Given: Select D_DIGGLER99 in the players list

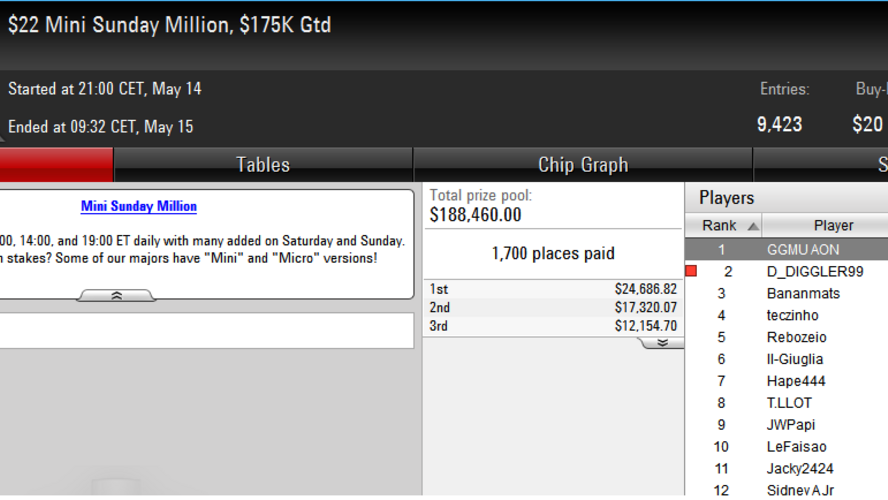Looking at the screenshot, I should (x=814, y=272).
